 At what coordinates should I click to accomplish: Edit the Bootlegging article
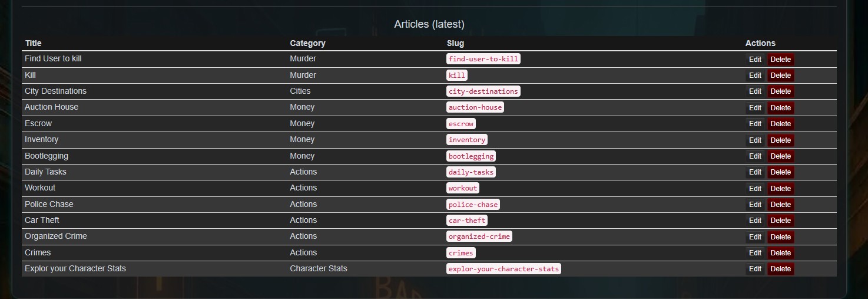755,156
